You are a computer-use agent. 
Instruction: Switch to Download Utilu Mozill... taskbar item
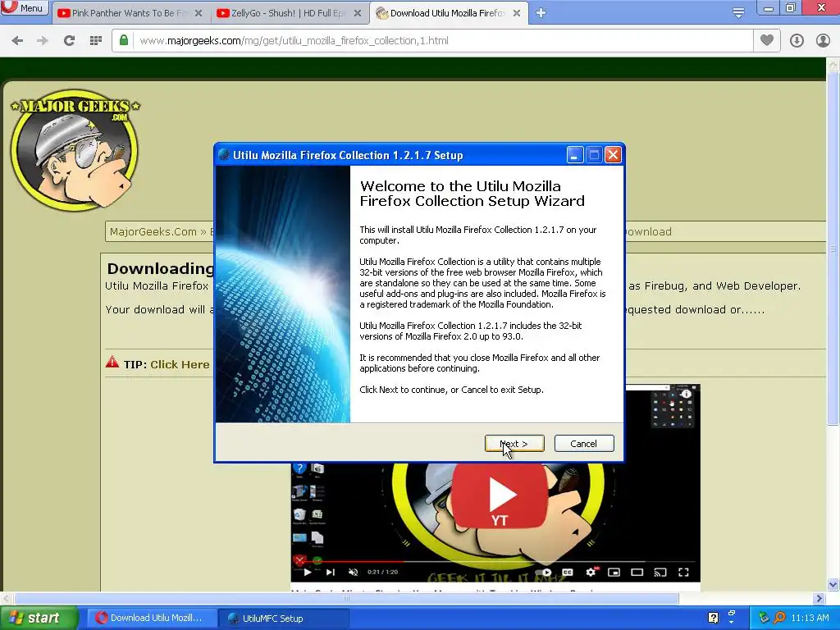(x=152, y=619)
